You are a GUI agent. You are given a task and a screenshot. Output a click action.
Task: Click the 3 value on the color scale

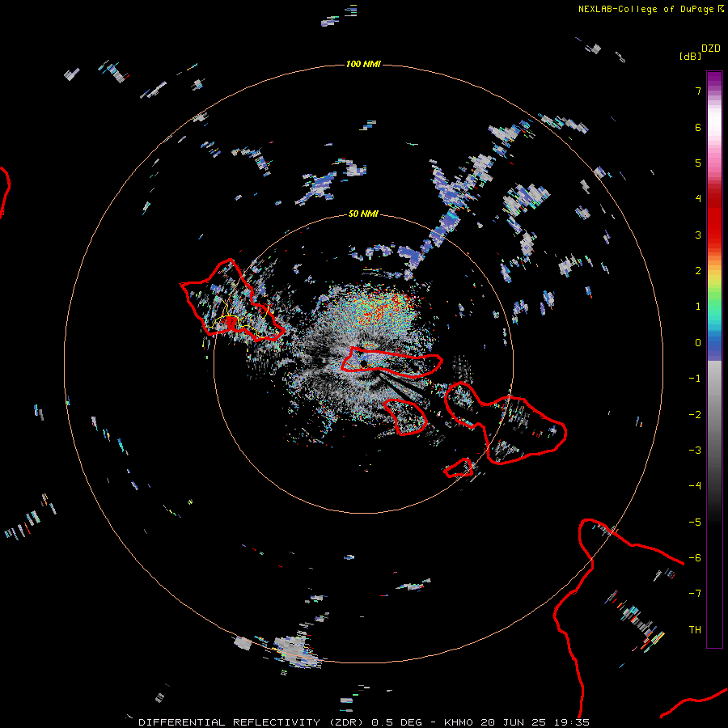(698, 235)
